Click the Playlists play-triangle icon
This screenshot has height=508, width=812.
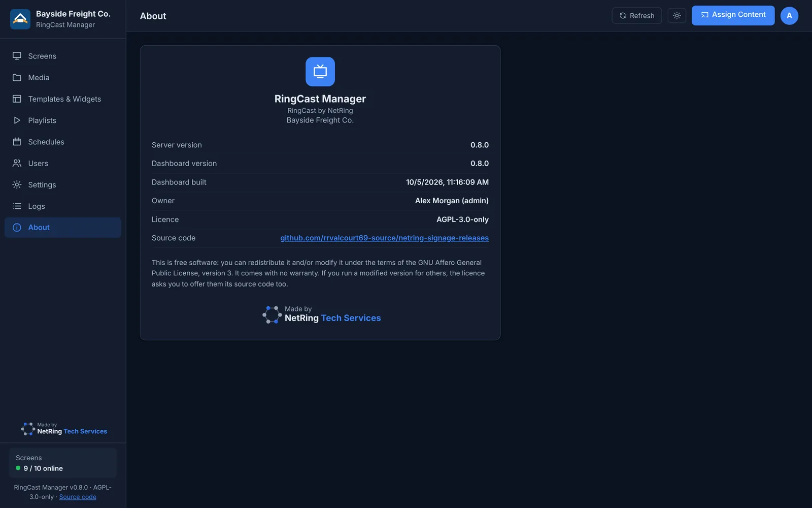tap(17, 120)
